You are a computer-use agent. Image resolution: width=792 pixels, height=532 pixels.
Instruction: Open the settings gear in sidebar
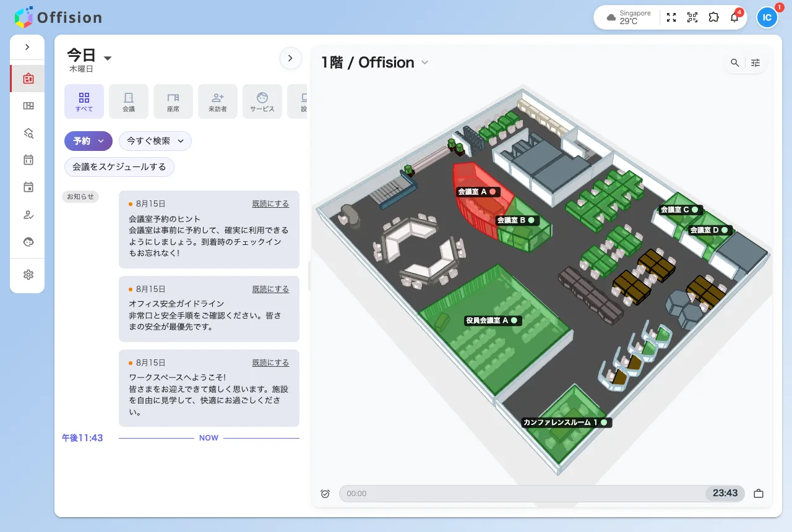coord(28,275)
